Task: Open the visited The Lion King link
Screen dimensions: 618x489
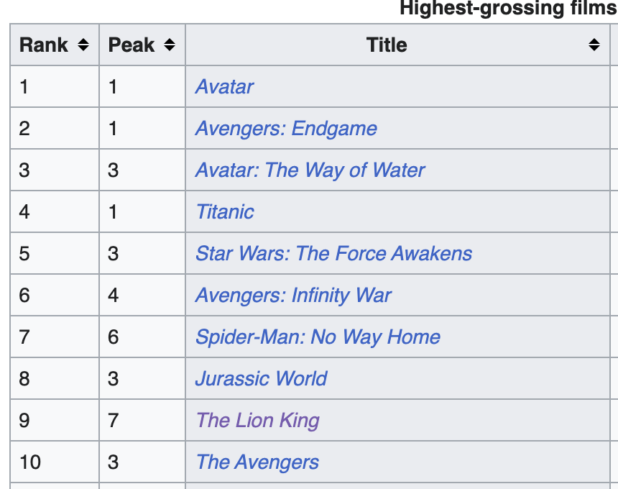Action: coord(257,420)
